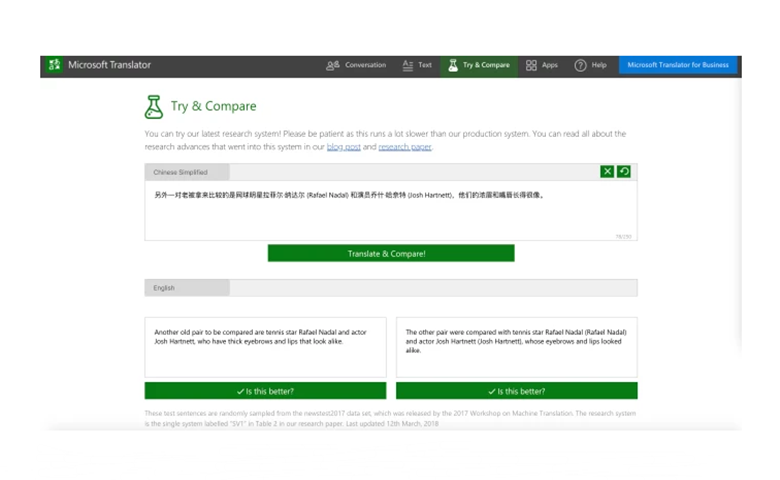Open the blog post link

tap(343, 147)
